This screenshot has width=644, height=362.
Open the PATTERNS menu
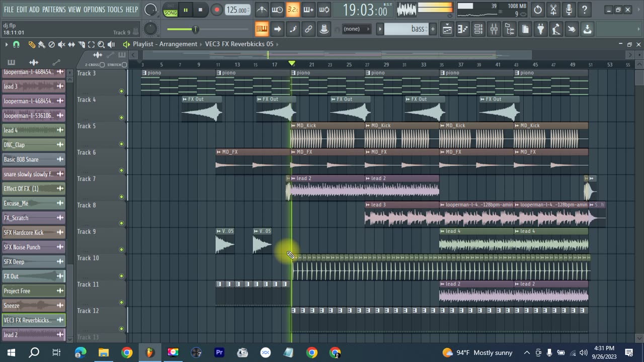(54, 10)
